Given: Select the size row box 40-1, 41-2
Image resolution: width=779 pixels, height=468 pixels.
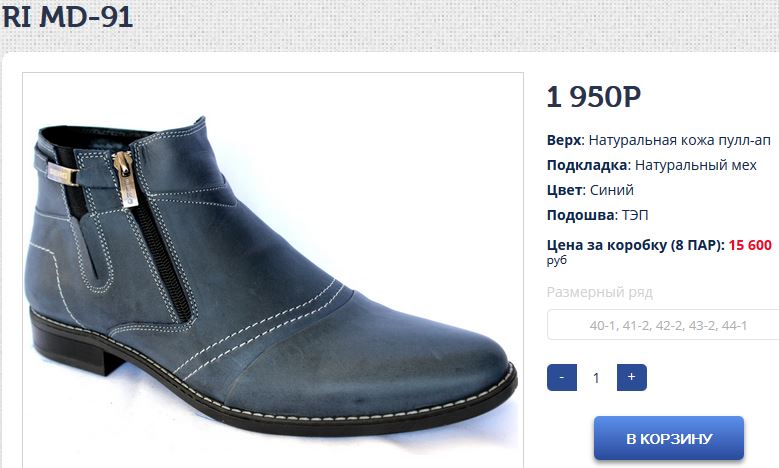Looking at the screenshot, I should tap(663, 325).
